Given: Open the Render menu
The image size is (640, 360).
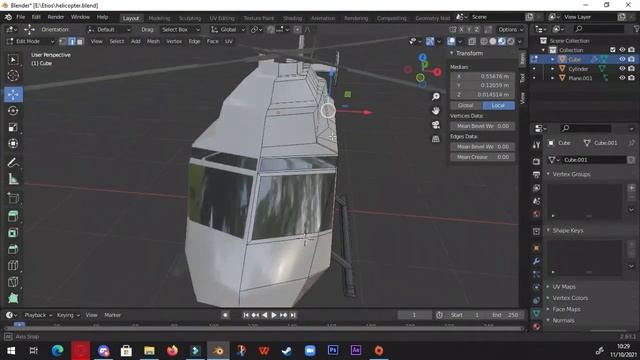Looking at the screenshot, I should pyautogui.click(x=56, y=17).
